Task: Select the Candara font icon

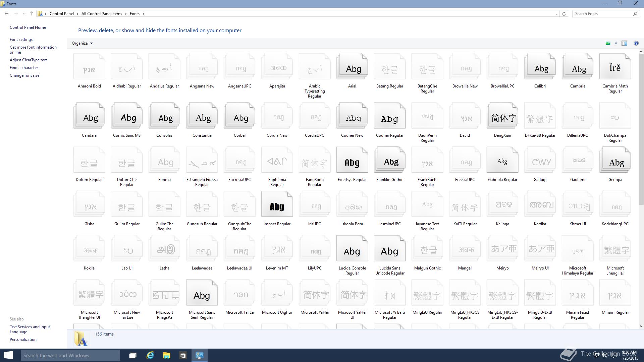Action: 89,116
